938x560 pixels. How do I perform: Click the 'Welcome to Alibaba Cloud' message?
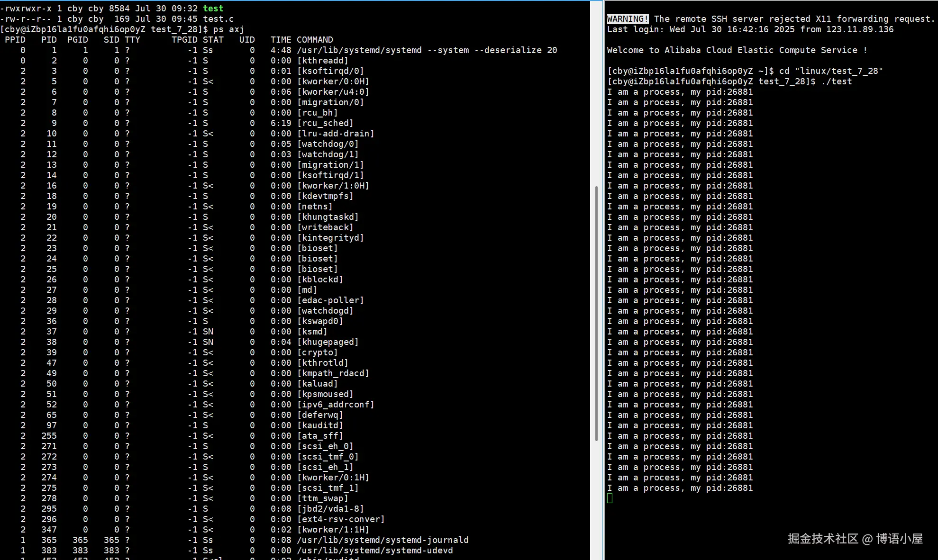pyautogui.click(x=737, y=50)
